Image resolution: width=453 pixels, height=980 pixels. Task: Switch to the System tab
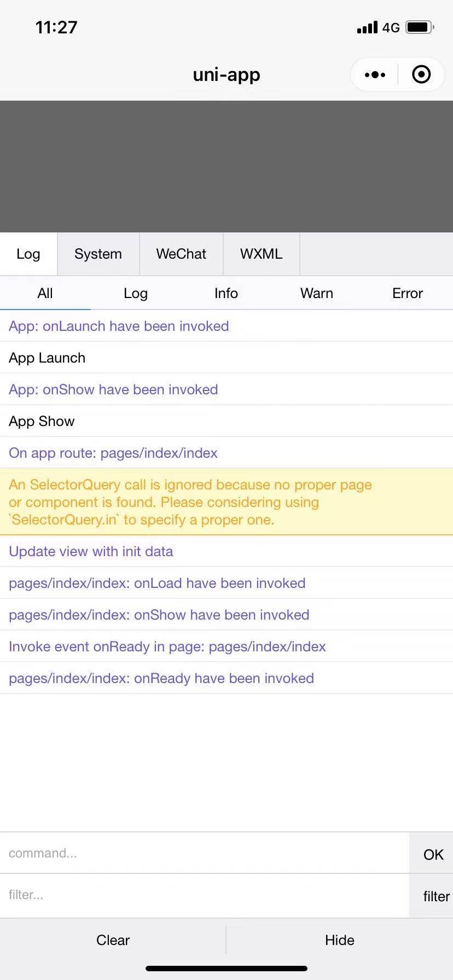pos(98,254)
